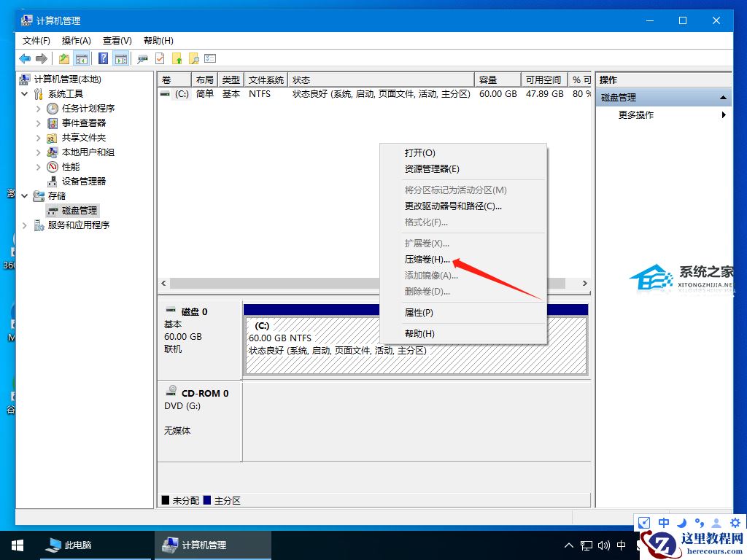Select 共享文件夹 tree node
This screenshot has width=747, height=560.
(x=84, y=138)
